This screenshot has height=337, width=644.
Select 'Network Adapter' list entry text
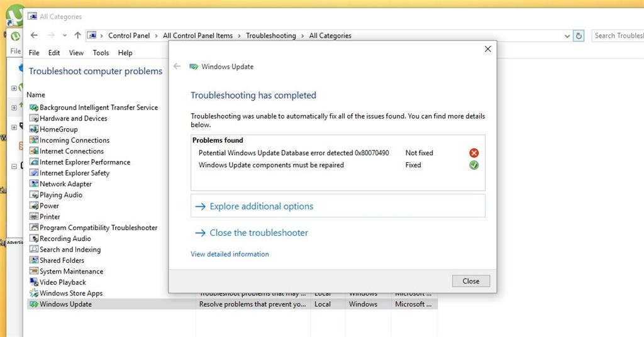pos(65,184)
